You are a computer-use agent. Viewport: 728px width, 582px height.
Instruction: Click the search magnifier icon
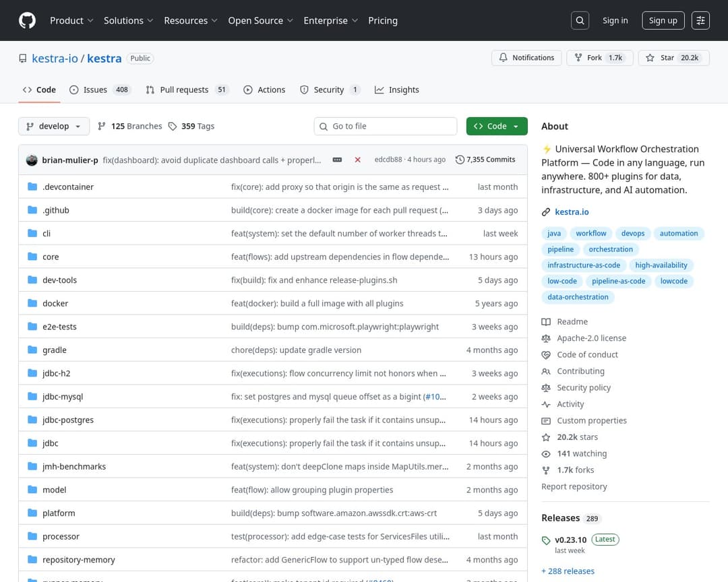point(580,20)
